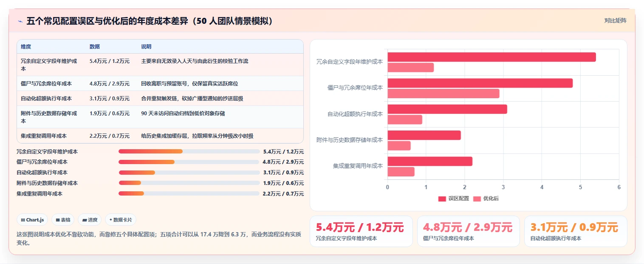Screen dimensions: 644x264
Task: Toggle the 误区配置 legend item
Action: [454, 199]
